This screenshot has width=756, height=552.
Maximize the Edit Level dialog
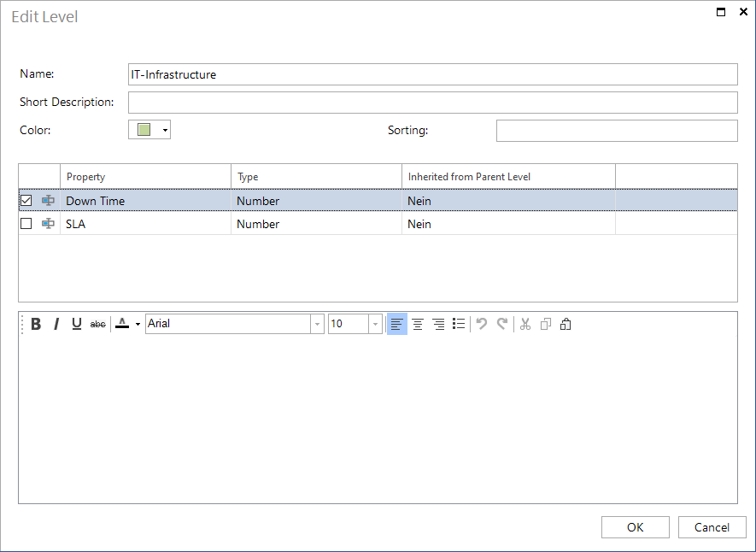pos(721,12)
